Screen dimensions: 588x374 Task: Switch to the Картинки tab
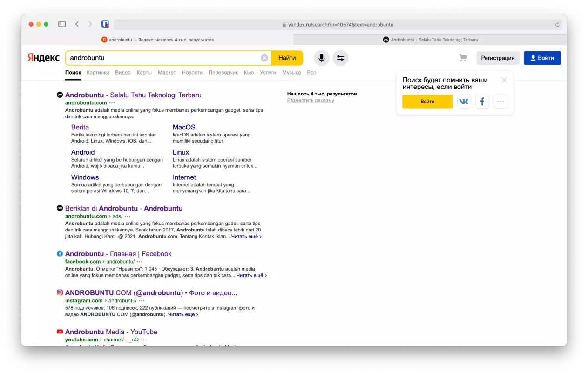(97, 72)
